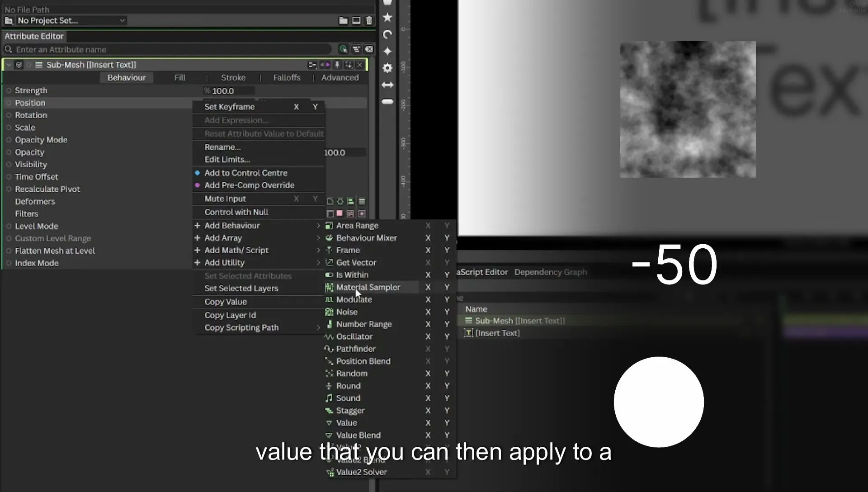Click the monitor icon in project bar

pyautogui.click(x=356, y=21)
